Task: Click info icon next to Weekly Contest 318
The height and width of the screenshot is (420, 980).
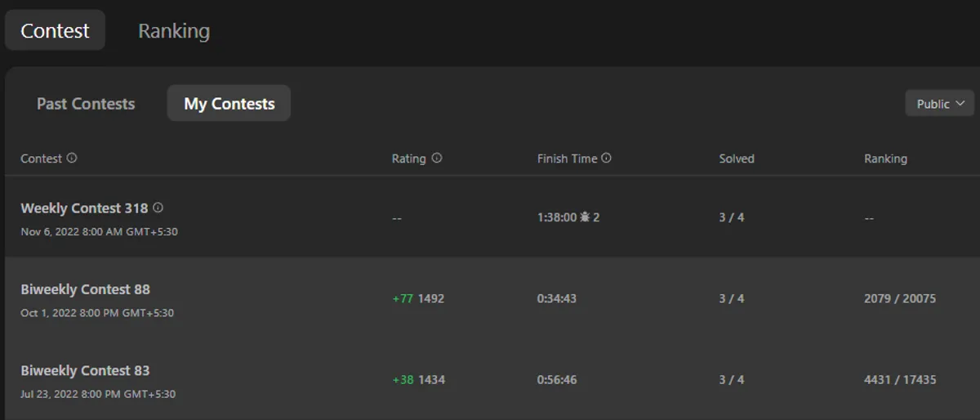Action: pos(158,208)
